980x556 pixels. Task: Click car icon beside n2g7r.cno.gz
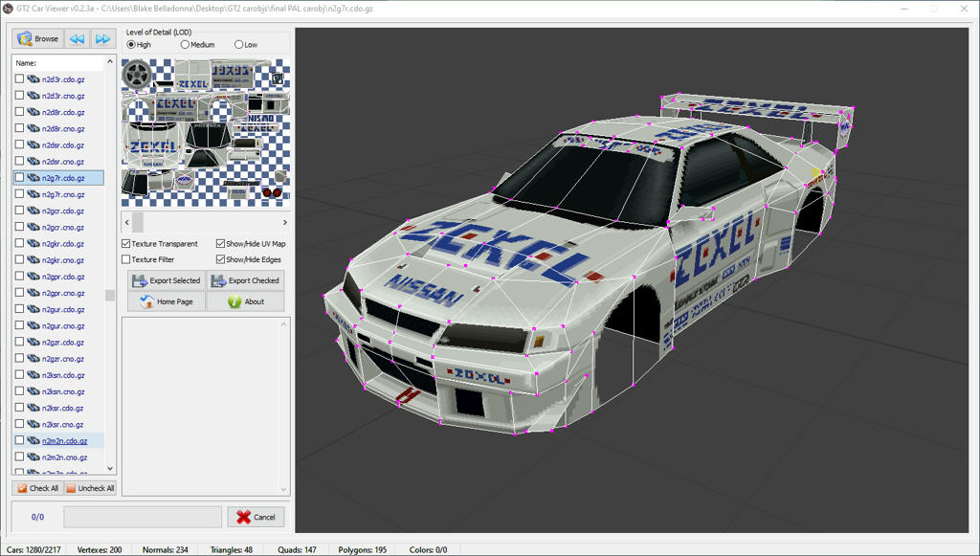click(33, 194)
